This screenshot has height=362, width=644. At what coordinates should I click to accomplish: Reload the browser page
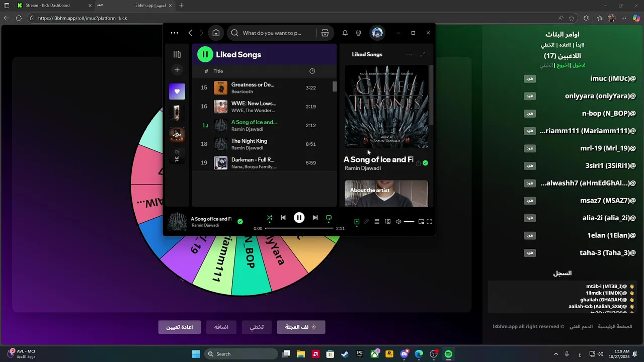pos(19,18)
